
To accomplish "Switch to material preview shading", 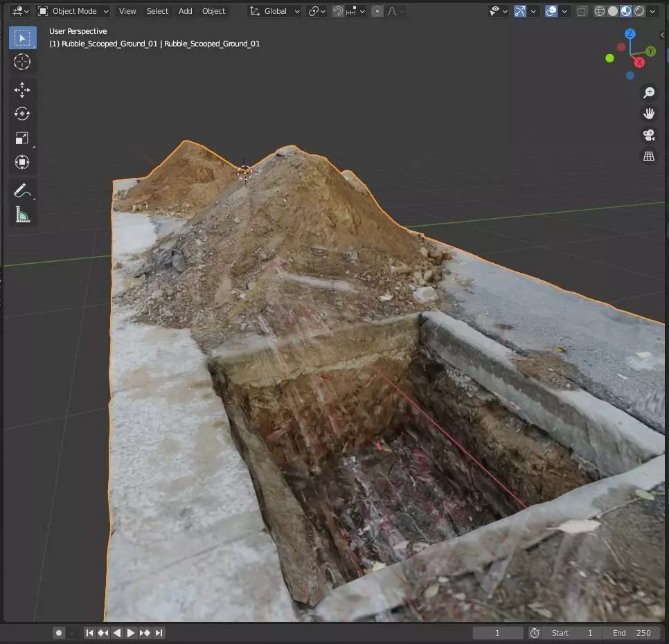I will [626, 11].
